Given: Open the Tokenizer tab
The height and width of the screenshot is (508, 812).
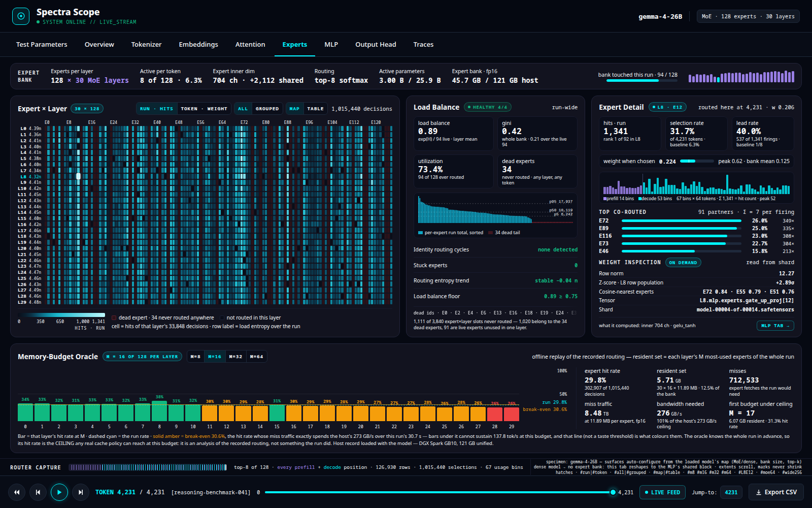Looking at the screenshot, I should point(146,45).
